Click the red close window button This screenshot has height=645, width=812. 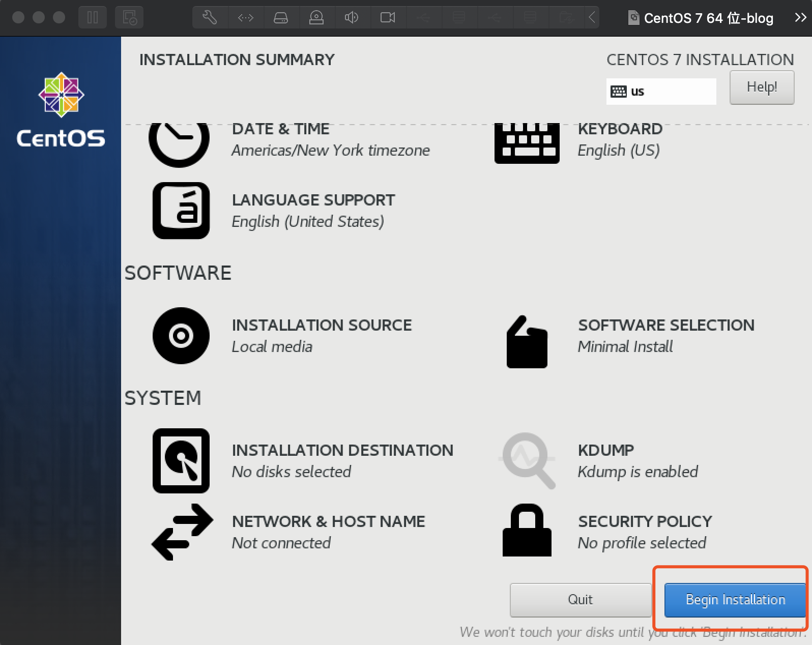[x=18, y=18]
